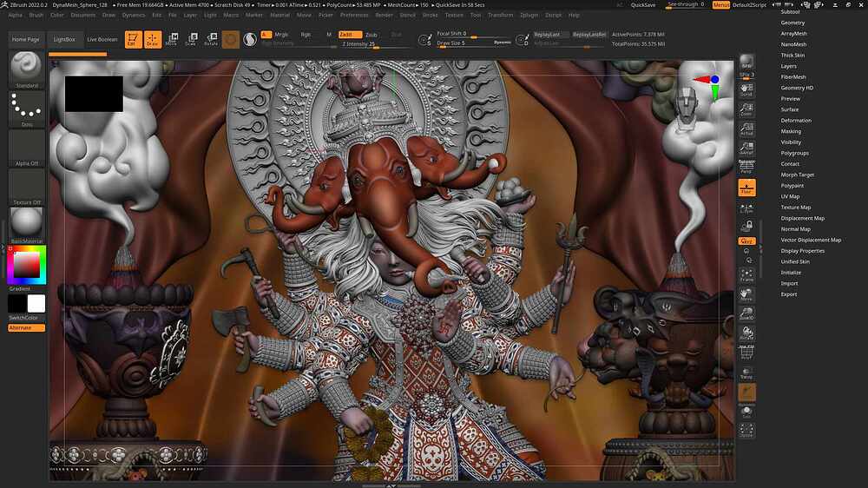Click the Live Boolean button

click(x=102, y=39)
